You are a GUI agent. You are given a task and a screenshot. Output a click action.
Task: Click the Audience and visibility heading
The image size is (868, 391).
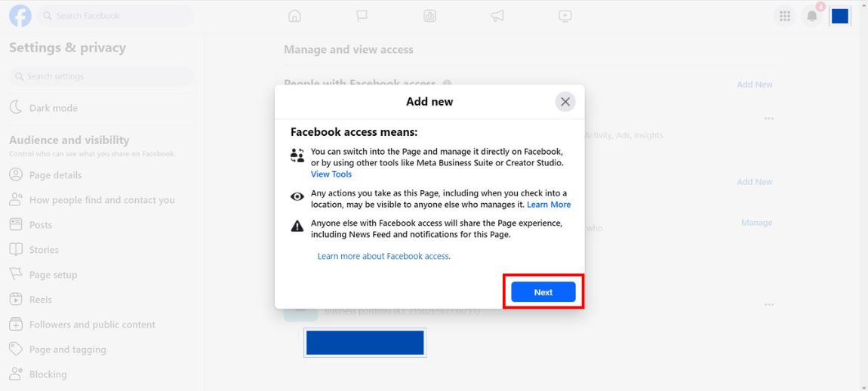coord(69,140)
